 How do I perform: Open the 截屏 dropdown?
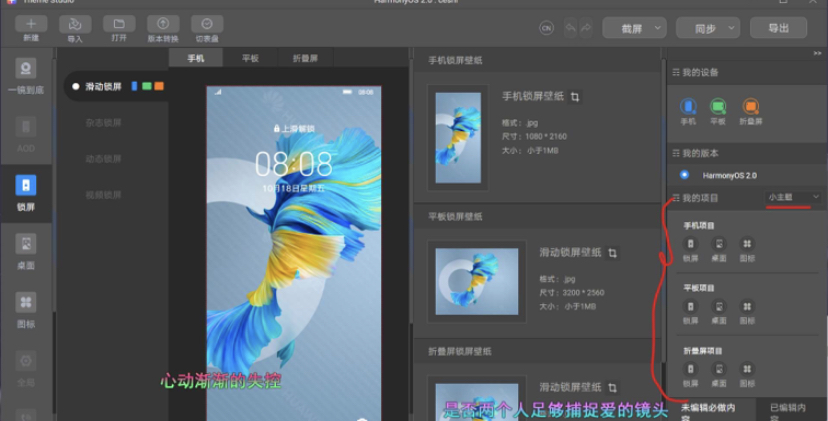tap(634, 28)
